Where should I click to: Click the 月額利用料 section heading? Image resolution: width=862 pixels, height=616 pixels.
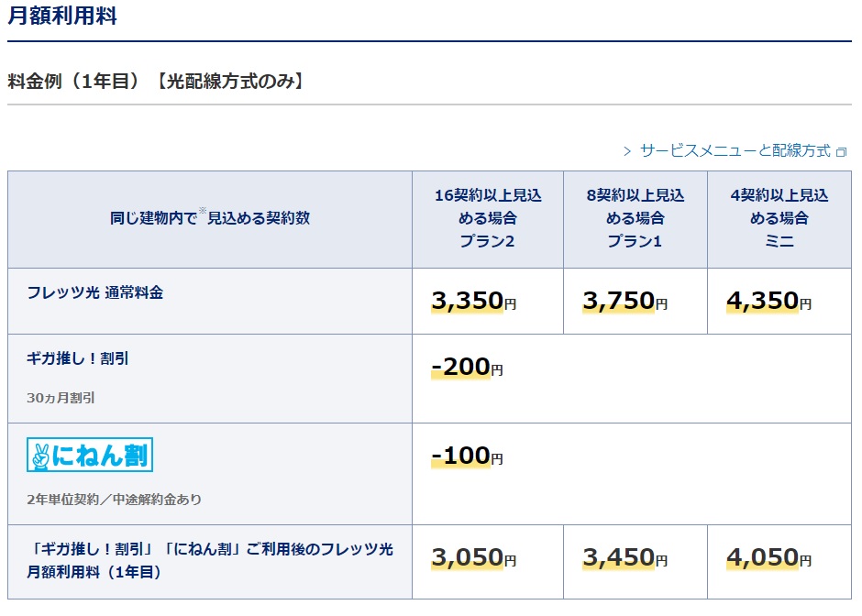(x=62, y=16)
